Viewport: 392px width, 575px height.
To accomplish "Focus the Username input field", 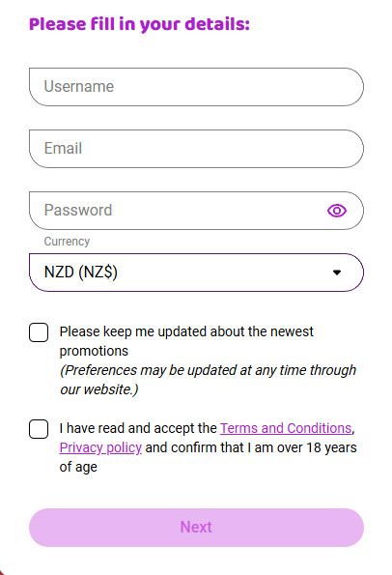I will tap(196, 87).
